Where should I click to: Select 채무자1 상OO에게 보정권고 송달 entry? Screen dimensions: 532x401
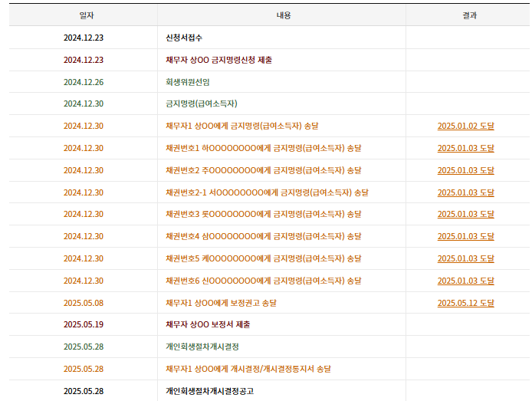pyautogui.click(x=221, y=303)
